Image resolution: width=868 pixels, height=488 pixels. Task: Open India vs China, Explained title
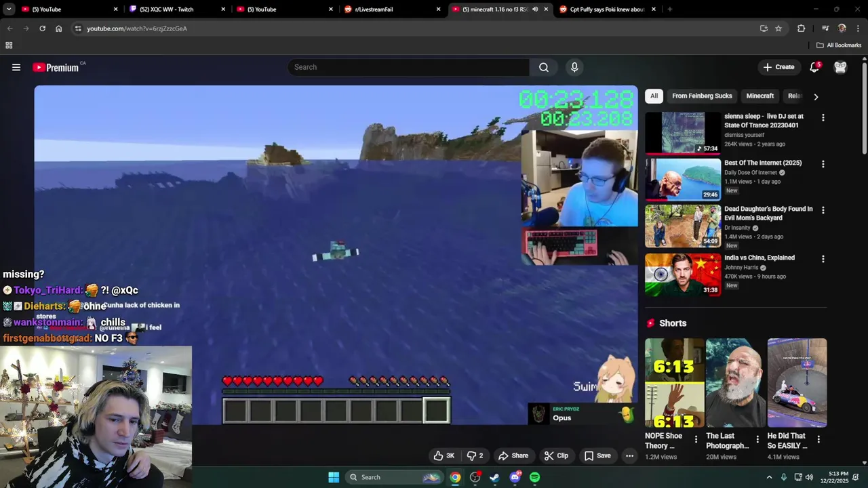pyautogui.click(x=759, y=258)
